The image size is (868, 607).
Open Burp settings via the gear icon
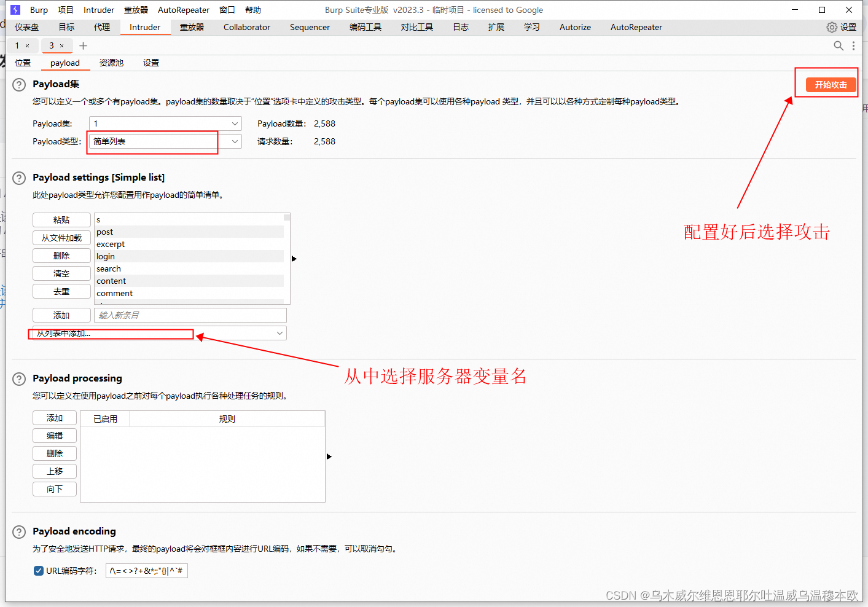pos(831,27)
